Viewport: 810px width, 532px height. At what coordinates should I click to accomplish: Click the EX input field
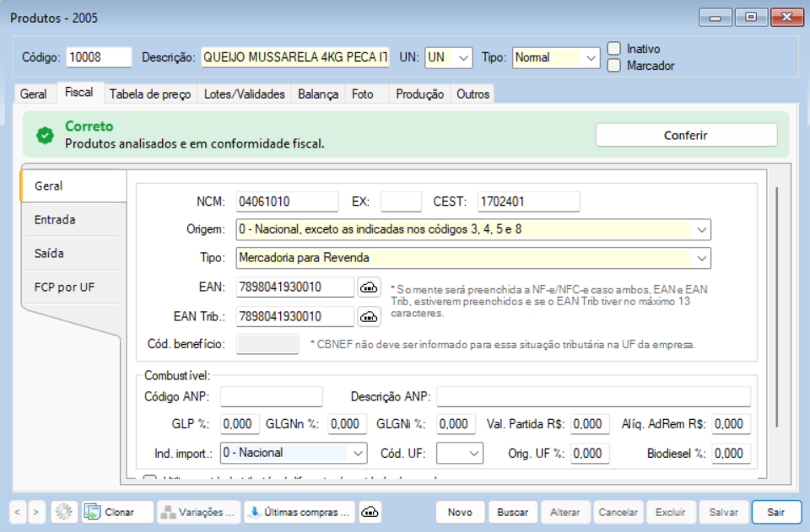(x=401, y=202)
